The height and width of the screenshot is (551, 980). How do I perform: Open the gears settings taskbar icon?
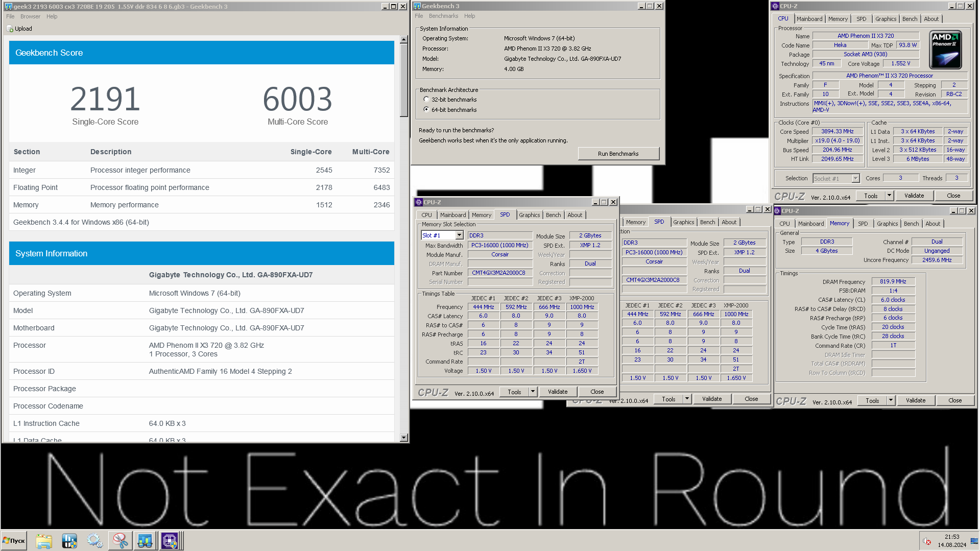94,540
